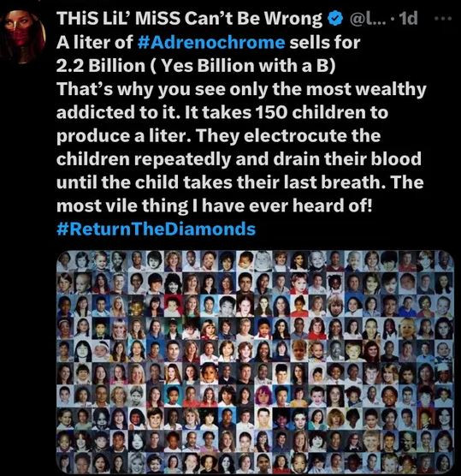
Task: Click the "1d" post timestamp
Action: (409, 19)
